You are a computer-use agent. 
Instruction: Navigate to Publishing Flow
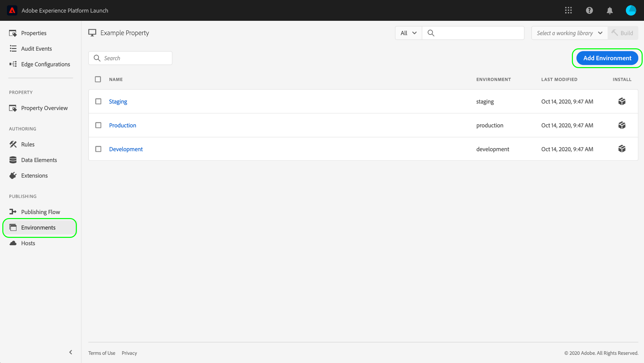coord(41,212)
